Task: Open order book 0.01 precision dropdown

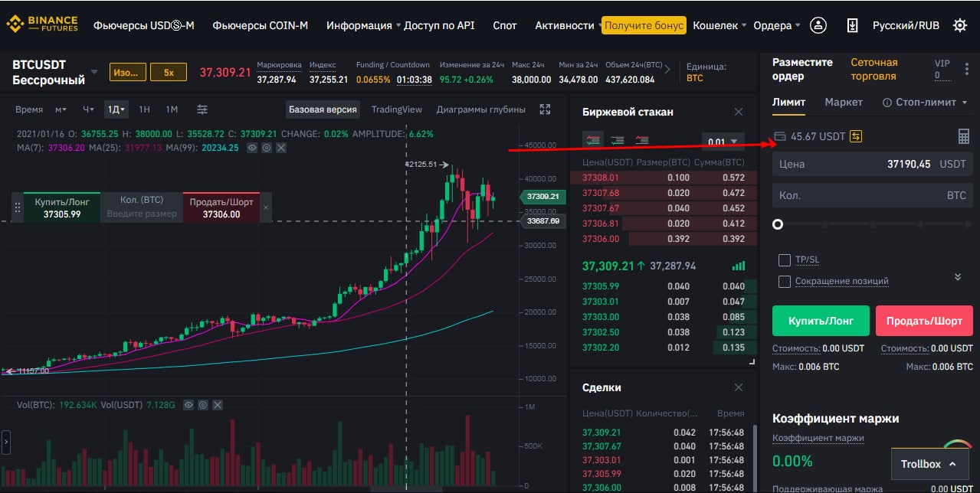Action: [x=723, y=141]
